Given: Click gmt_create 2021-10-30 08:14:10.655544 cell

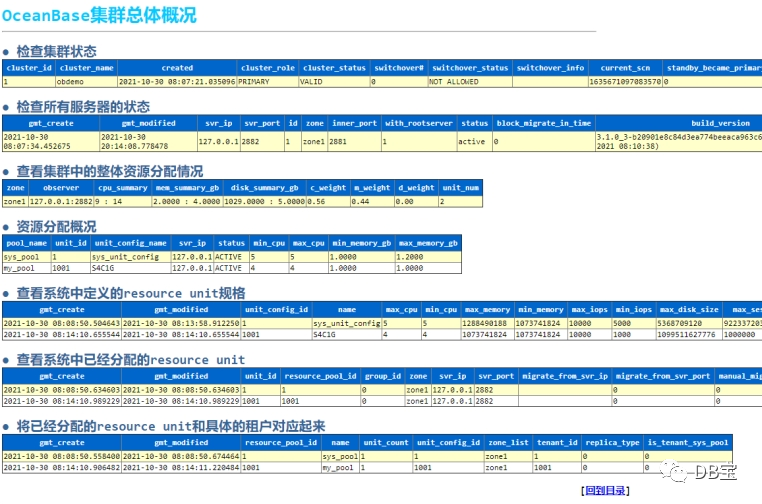Looking at the screenshot, I should tap(62, 334).
